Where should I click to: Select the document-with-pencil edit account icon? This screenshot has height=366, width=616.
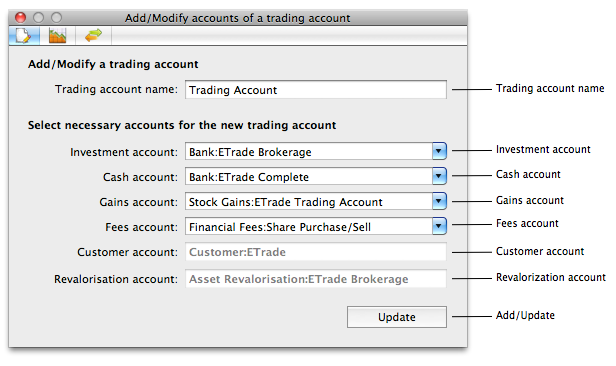24,36
